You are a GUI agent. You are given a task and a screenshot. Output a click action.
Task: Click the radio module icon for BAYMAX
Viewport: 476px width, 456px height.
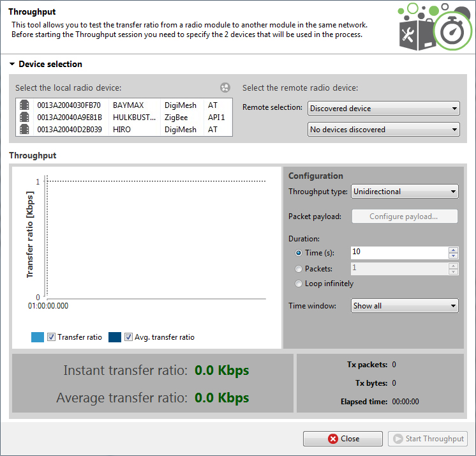pyautogui.click(x=24, y=105)
